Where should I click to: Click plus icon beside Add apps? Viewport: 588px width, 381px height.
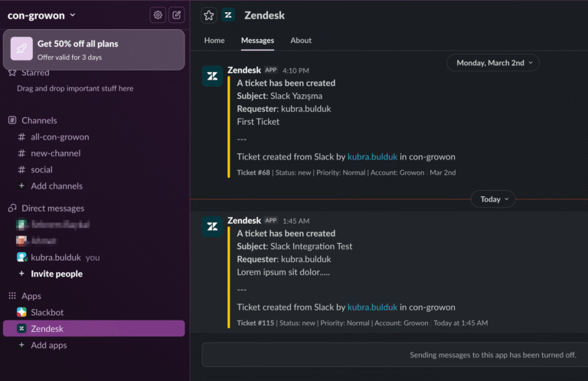pos(21,345)
